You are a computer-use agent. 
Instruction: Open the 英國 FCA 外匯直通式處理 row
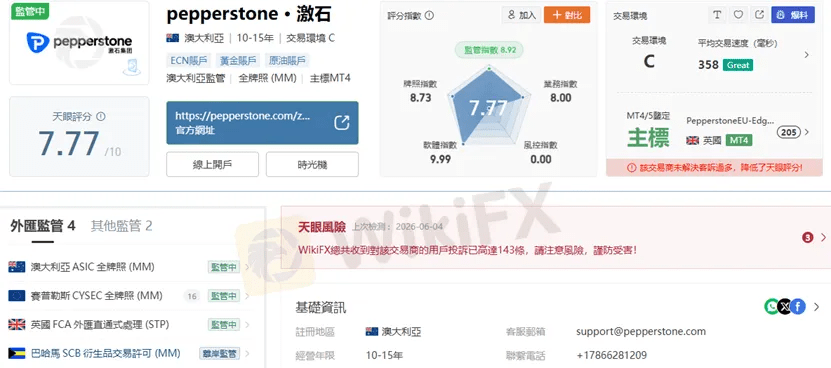pos(130,325)
